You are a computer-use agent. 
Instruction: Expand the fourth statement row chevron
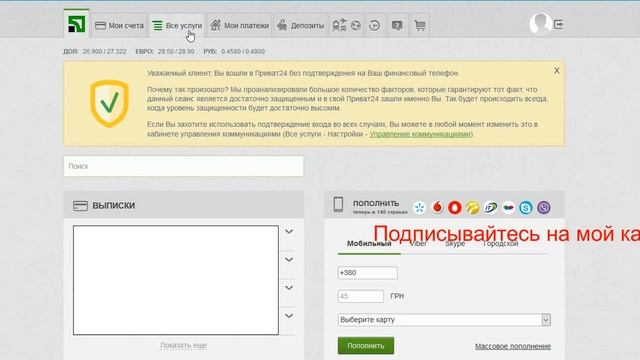point(289,316)
